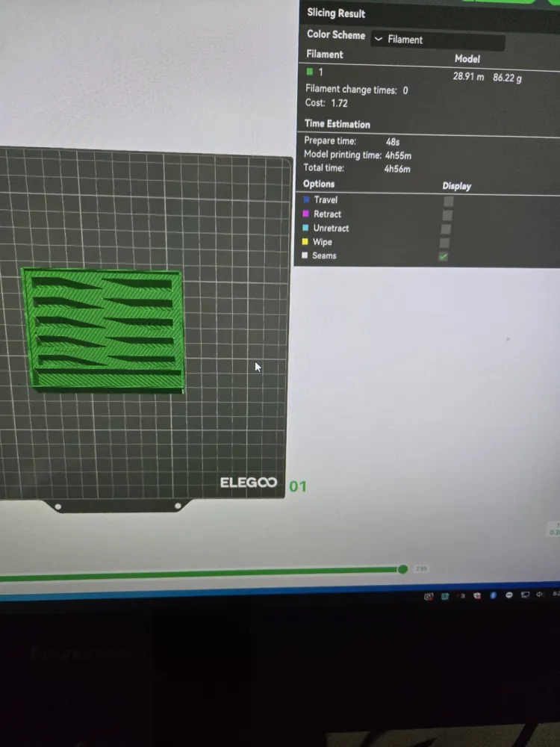This screenshot has height=747, width=560.
Task: Enable the Retract display checkbox
Action: 447,216
